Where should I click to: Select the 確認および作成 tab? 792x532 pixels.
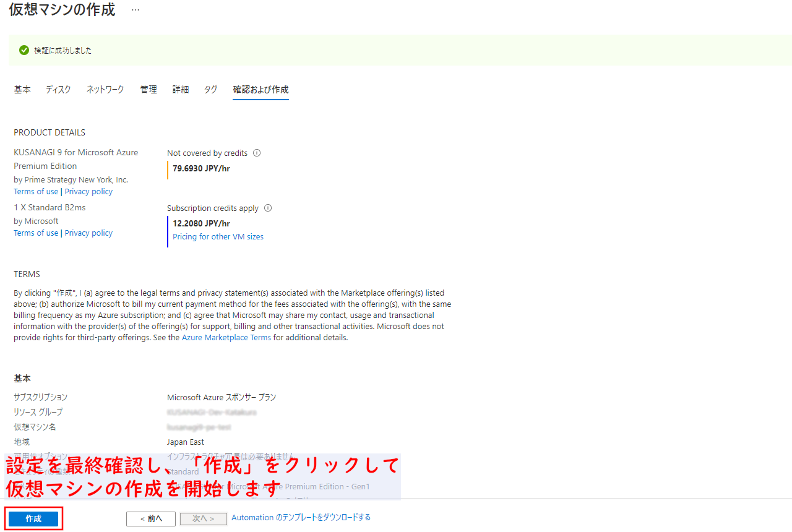[260, 90]
